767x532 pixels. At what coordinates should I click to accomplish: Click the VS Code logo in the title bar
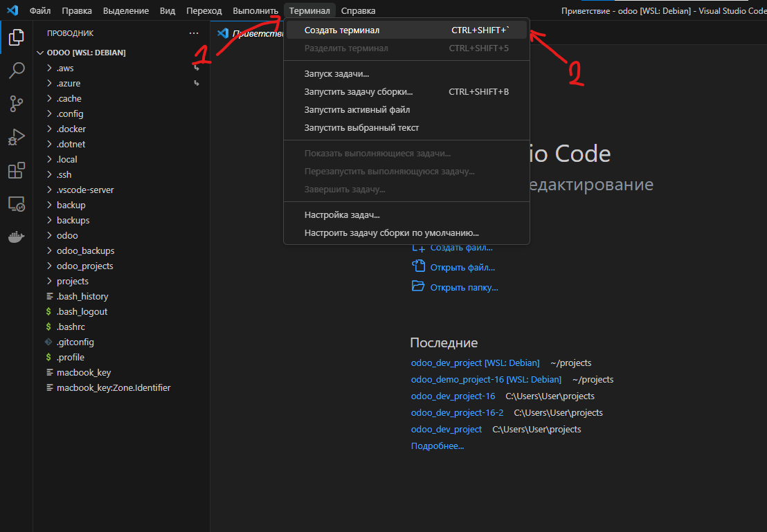coord(12,10)
